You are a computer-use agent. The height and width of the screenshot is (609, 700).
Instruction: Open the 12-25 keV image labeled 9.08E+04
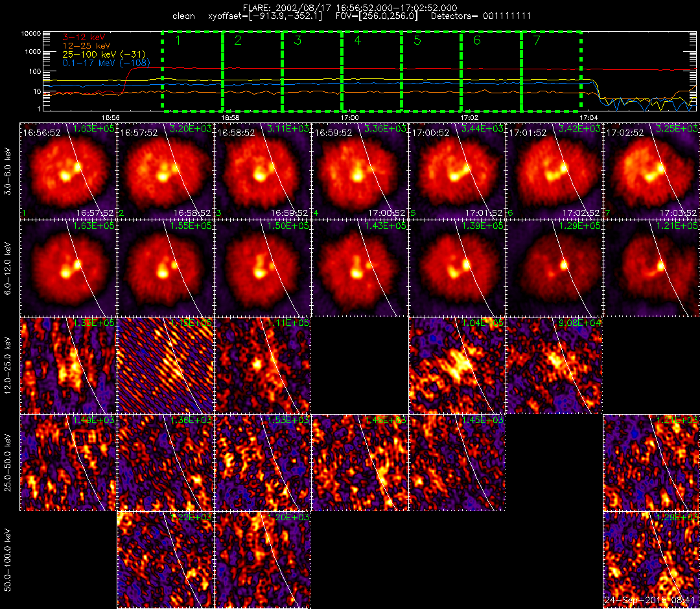[554, 366]
